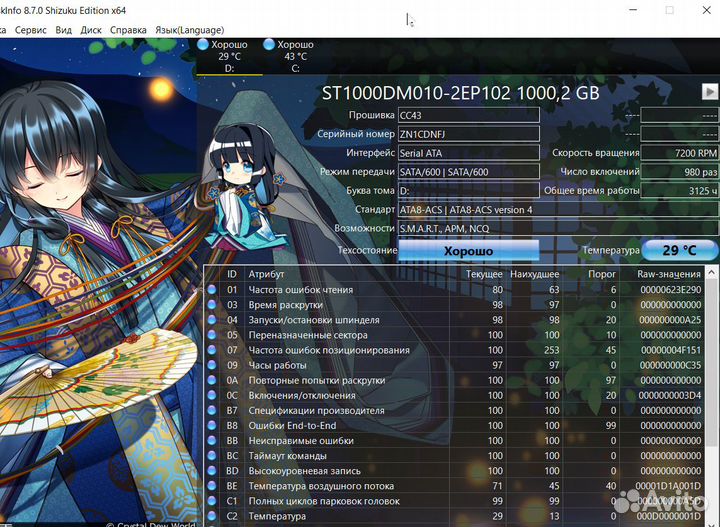Click the firmware field CC43
Viewport: 720px width, 527px height.
point(468,115)
